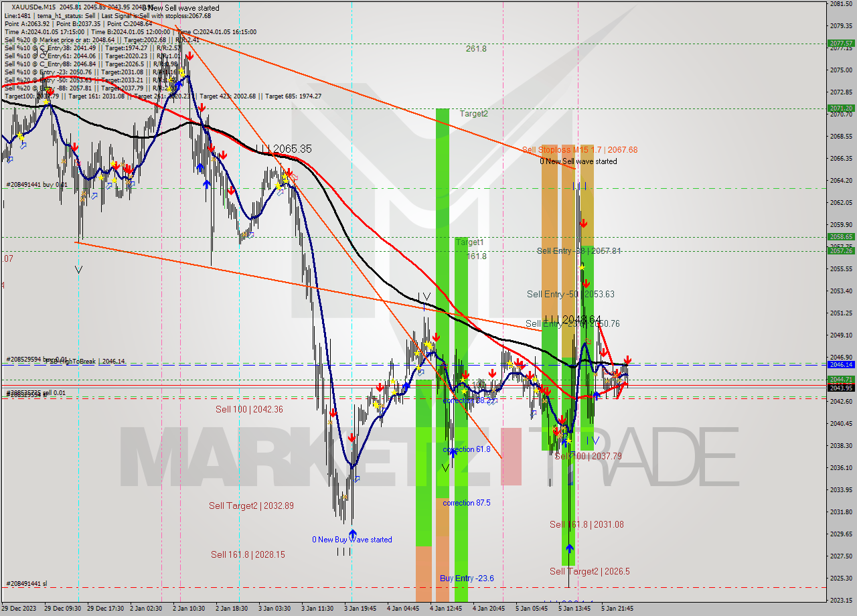
Task: Select the 'Sell 100 | 2042.36' level label
Action: coord(249,409)
